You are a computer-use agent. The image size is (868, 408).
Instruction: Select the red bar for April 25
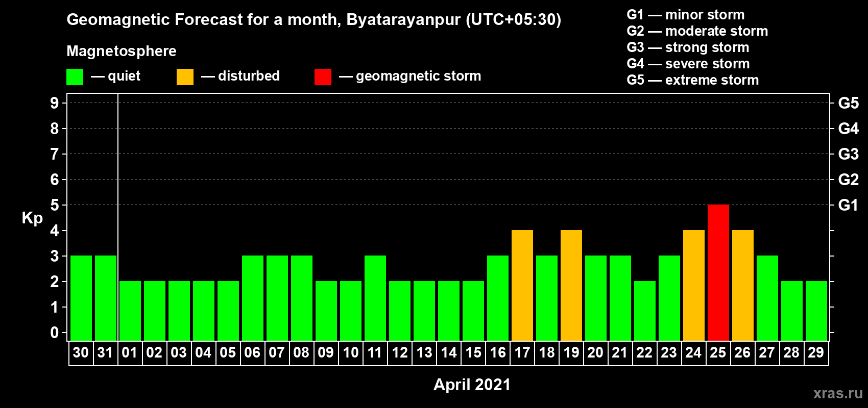[718, 272]
